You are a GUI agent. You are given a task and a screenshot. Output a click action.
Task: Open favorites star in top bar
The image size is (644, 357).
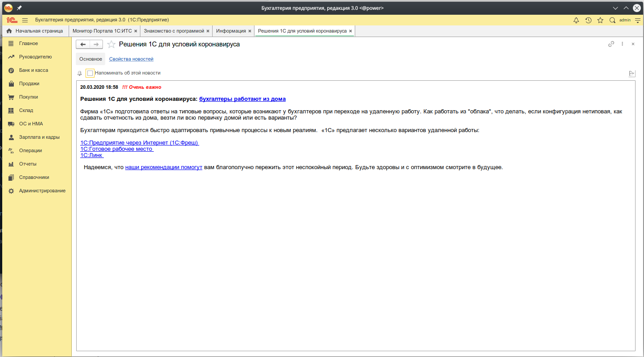pos(600,20)
